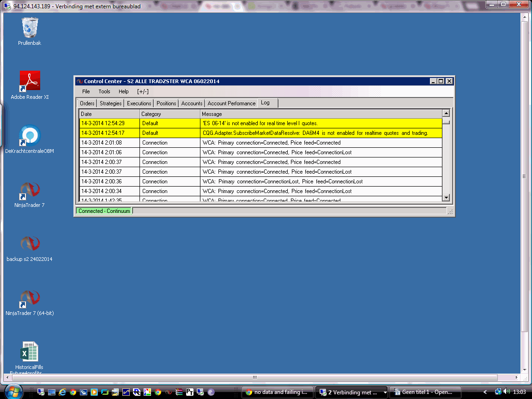Launch Picasa colorful icon in quick launch
Image resolution: width=532 pixels, height=399 pixels.
147,392
